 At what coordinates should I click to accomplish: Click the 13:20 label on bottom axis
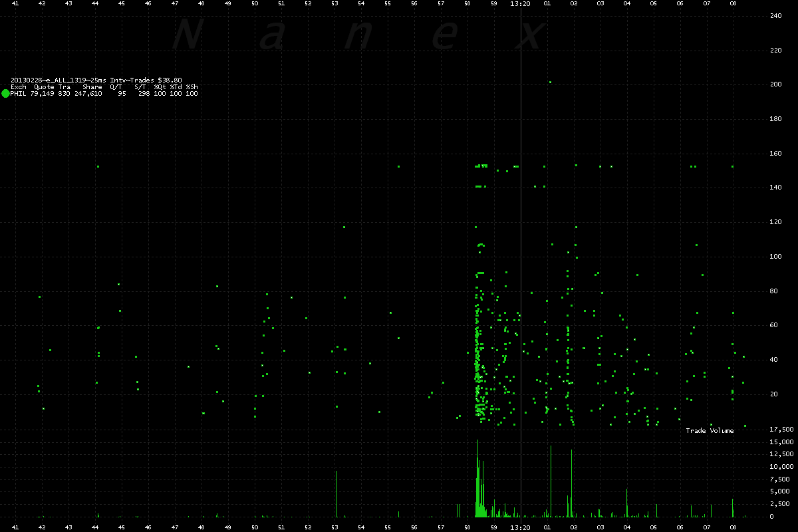(x=520, y=527)
